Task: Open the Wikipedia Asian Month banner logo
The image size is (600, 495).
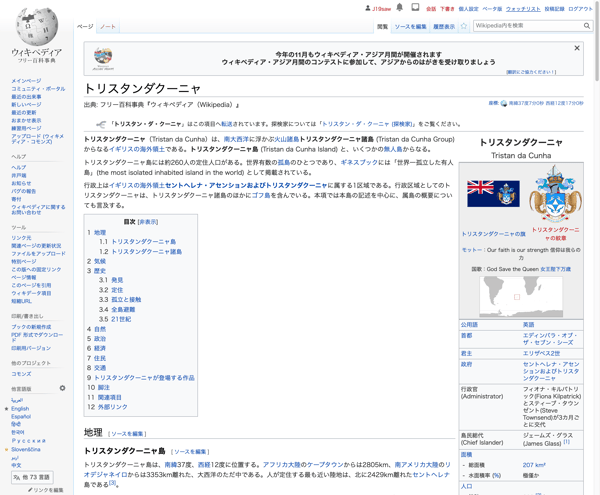Action: pyautogui.click(x=103, y=59)
